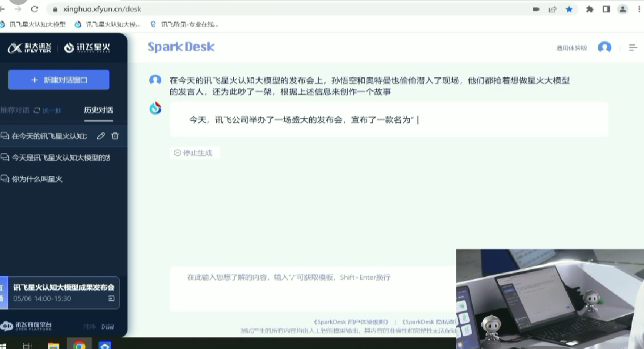Switch to the 历史对话 tab

click(x=98, y=110)
